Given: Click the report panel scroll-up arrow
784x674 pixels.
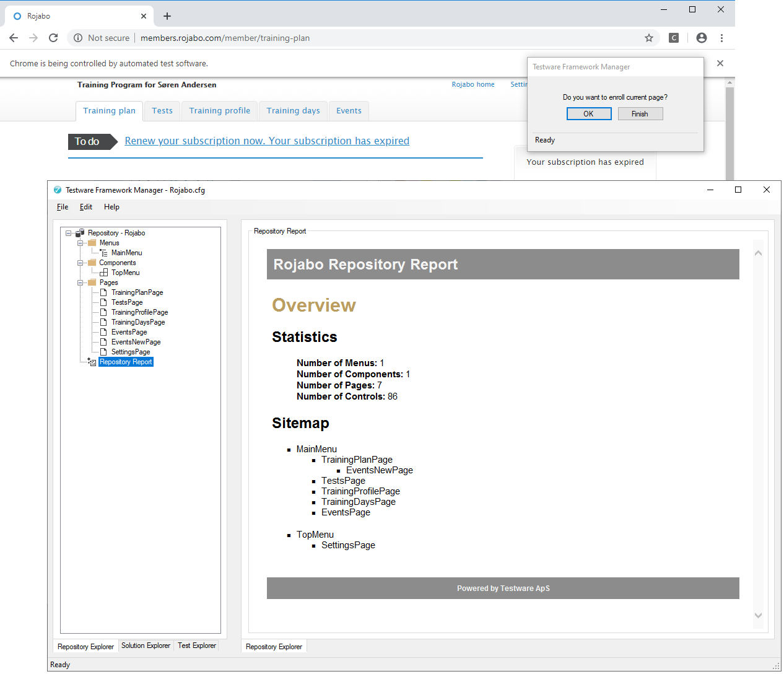Looking at the screenshot, I should (758, 253).
